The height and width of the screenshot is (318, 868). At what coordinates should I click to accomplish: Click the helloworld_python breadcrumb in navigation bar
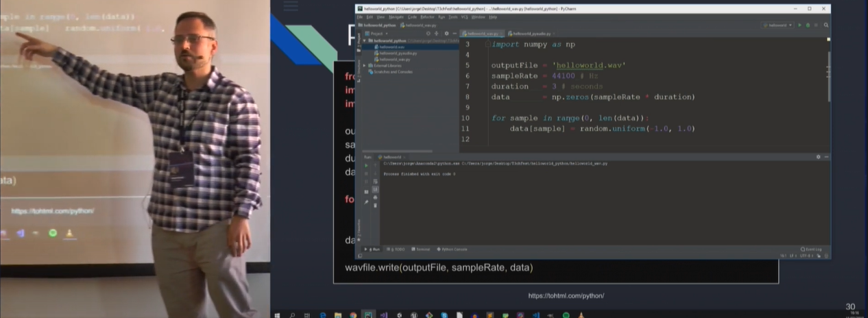click(376, 25)
